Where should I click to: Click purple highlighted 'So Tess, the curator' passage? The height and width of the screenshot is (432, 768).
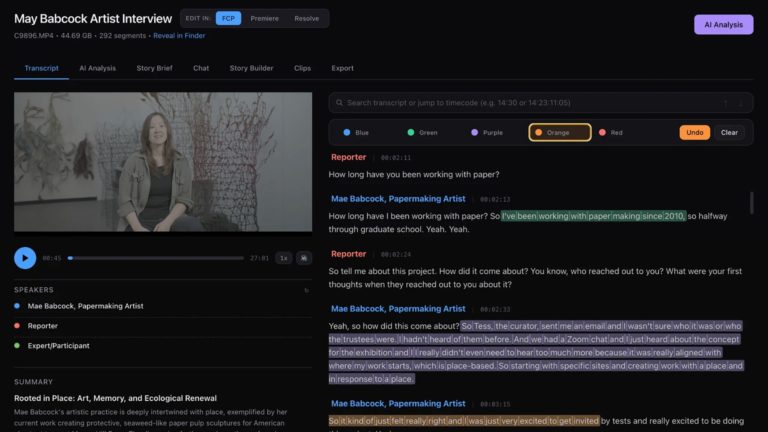pyautogui.click(x=536, y=352)
